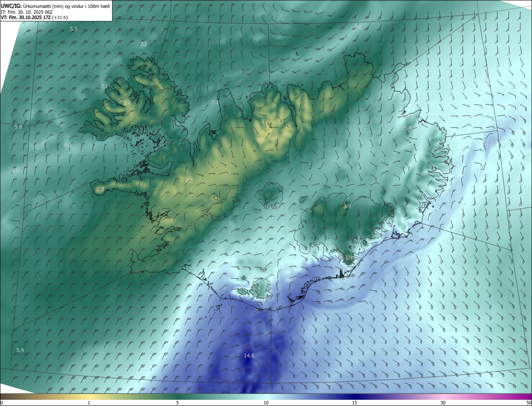Viewport: 532px width, 406px height.
Task: Click the 15 tick label on the color scale
Action: pyautogui.click(x=355, y=403)
